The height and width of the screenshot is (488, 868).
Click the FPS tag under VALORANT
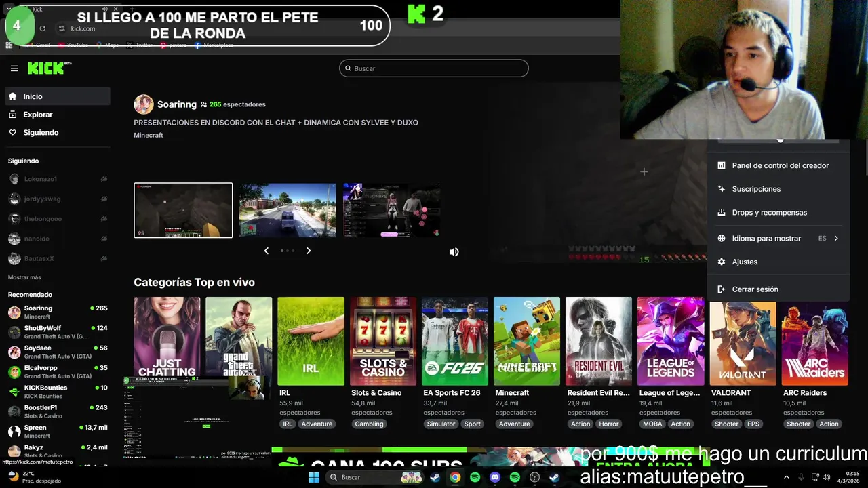(x=753, y=424)
